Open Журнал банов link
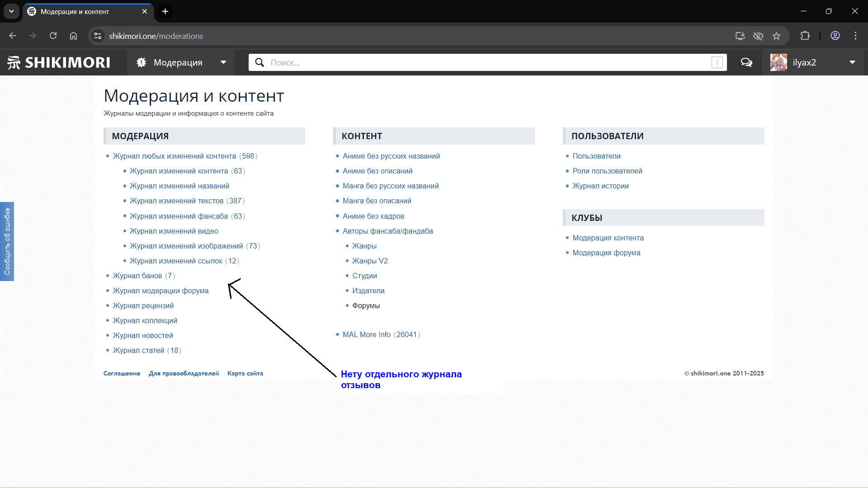The height and width of the screenshot is (488, 868). point(137,276)
